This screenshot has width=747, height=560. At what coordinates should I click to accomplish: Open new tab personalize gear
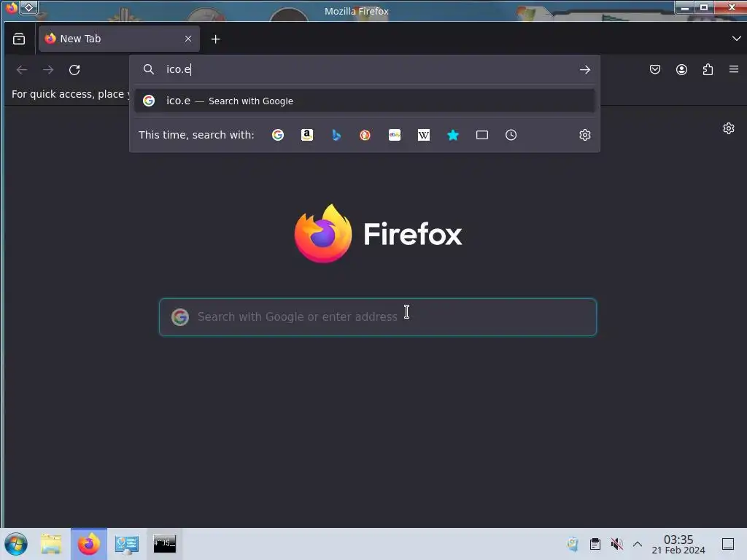click(729, 128)
